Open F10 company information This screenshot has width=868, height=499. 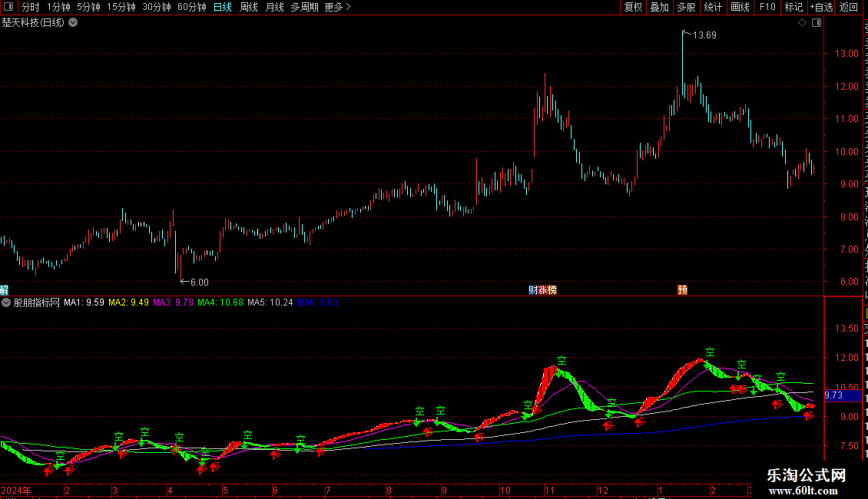point(767,7)
